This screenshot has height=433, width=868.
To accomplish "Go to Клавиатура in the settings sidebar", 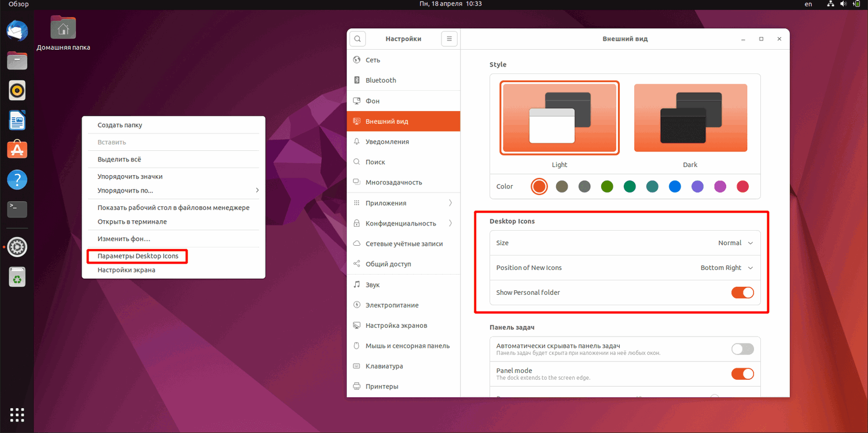I will click(403, 366).
